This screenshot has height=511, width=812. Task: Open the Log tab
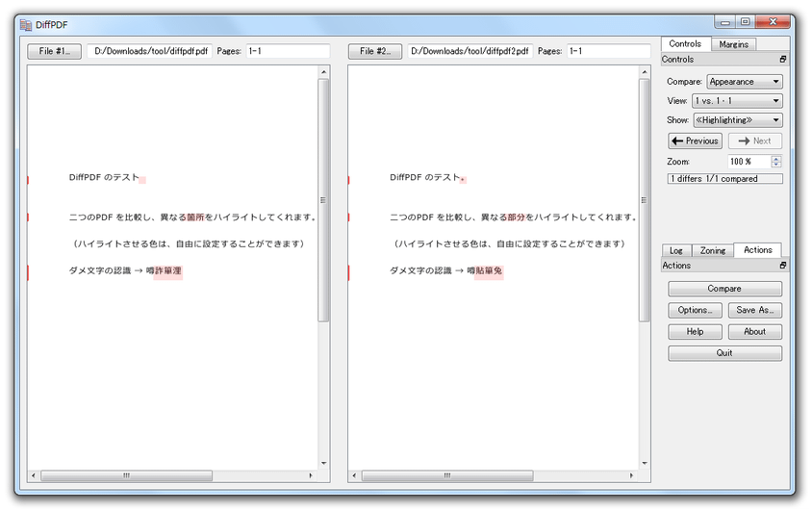[x=676, y=250]
